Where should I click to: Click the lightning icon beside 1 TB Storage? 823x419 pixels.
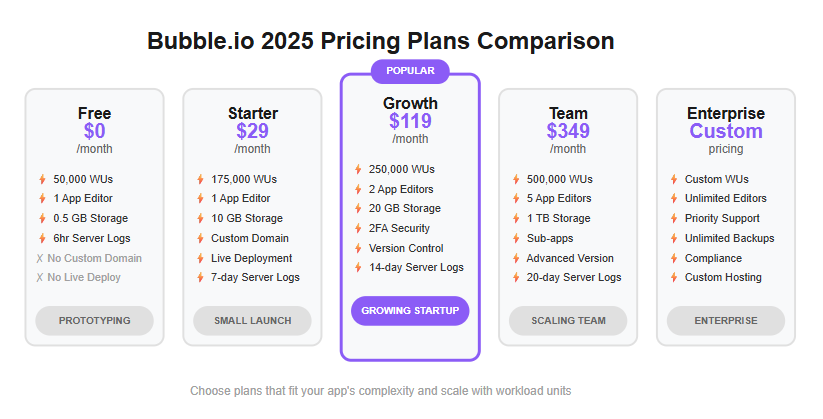pyautogui.click(x=516, y=219)
